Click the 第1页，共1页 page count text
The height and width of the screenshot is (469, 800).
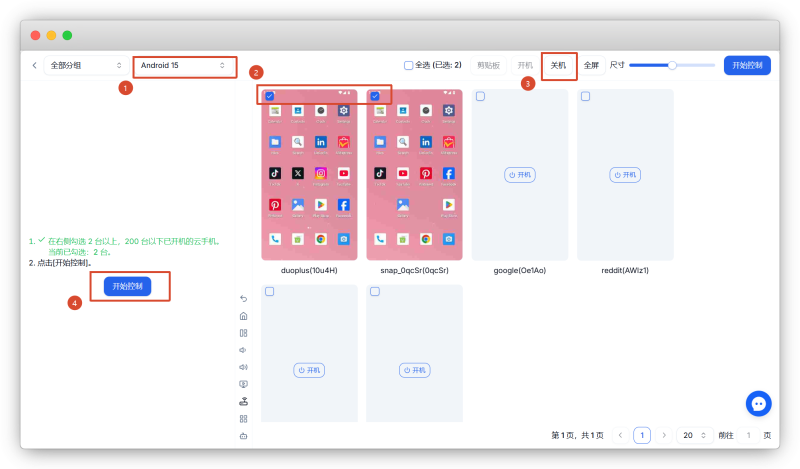tap(578, 435)
